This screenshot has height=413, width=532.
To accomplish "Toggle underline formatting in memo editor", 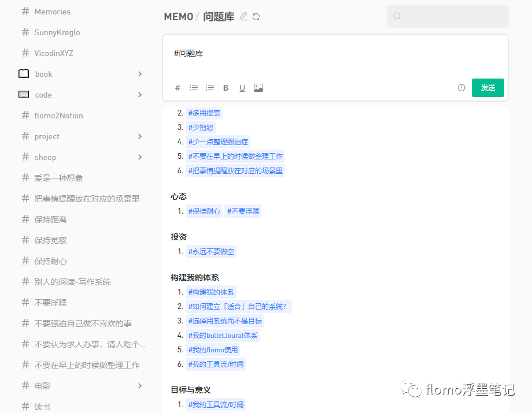I will click(x=242, y=88).
